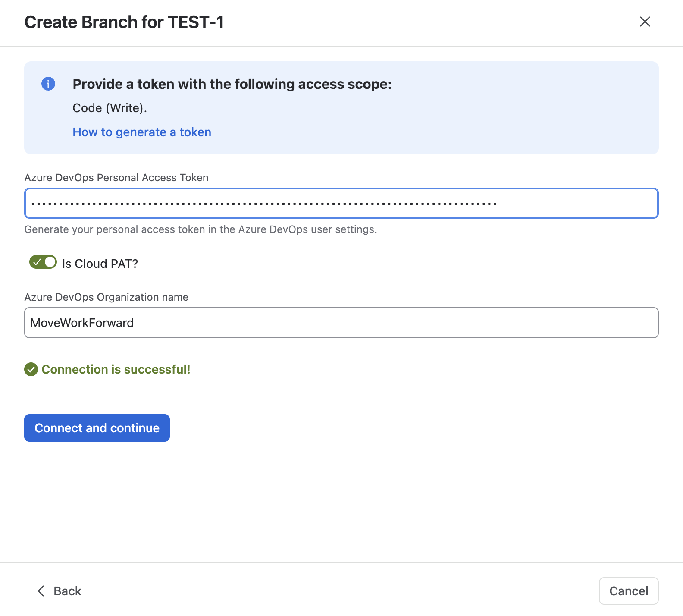The image size is (683, 616).
Task: Close the Create Branch dialog
Action: (645, 22)
